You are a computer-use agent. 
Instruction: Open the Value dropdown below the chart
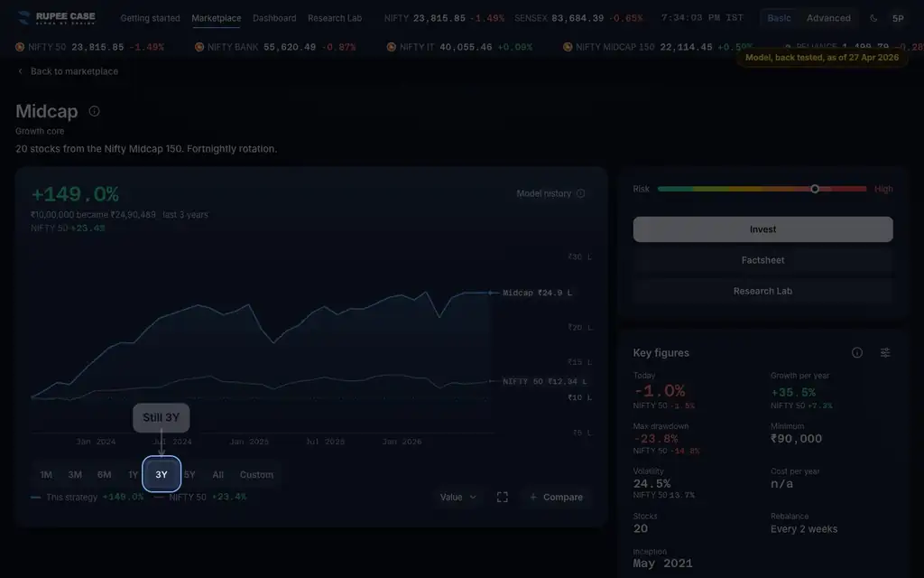click(457, 498)
